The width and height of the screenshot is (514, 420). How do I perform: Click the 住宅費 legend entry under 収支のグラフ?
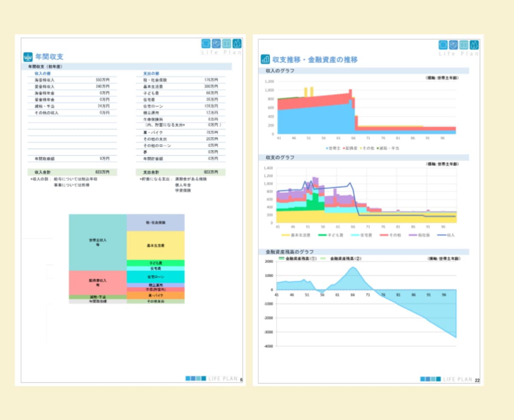pyautogui.click(x=362, y=235)
